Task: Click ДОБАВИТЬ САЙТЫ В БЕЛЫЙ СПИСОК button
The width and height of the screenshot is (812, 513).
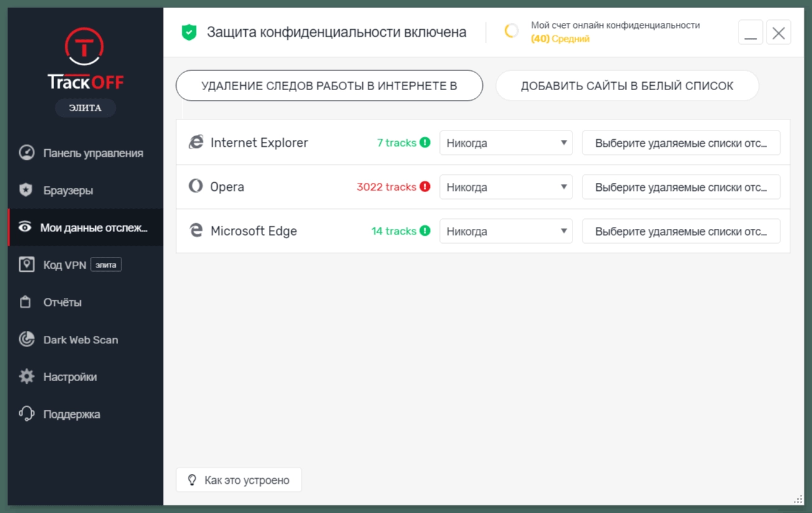Action: pos(627,86)
